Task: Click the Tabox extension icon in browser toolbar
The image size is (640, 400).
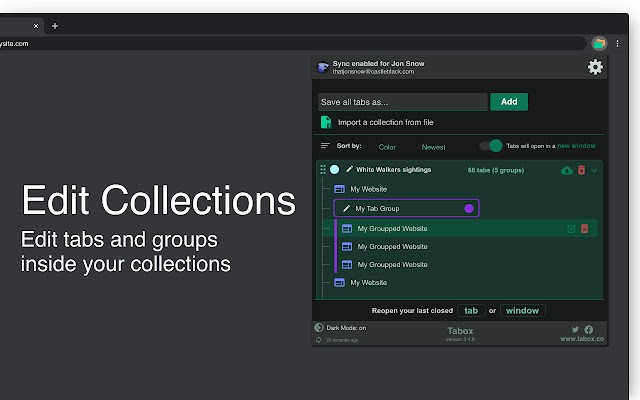Action: (x=599, y=43)
